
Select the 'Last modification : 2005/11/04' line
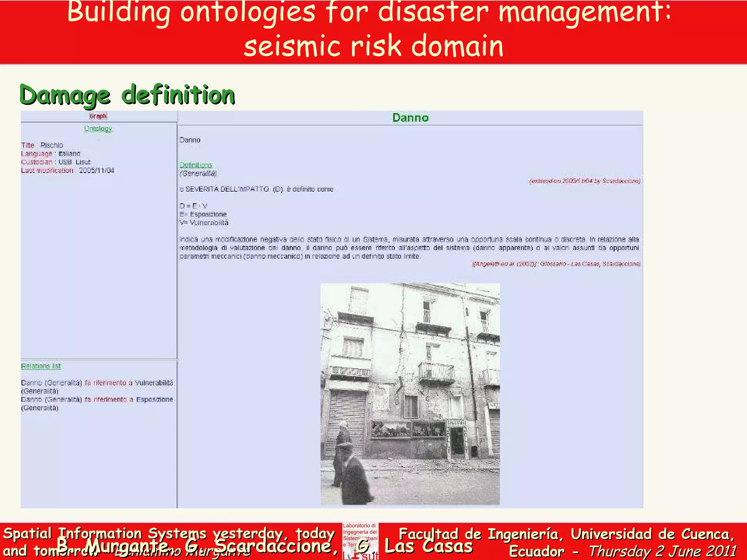67,170
